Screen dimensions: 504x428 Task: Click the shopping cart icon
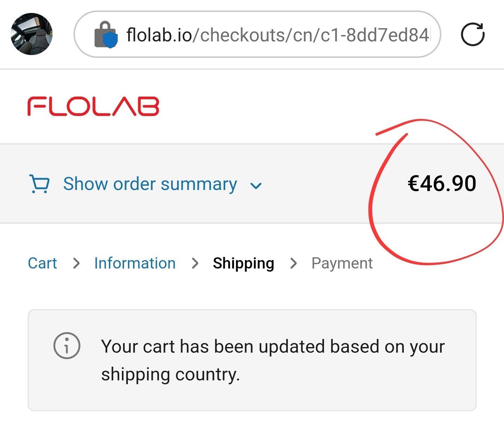pos(40,184)
